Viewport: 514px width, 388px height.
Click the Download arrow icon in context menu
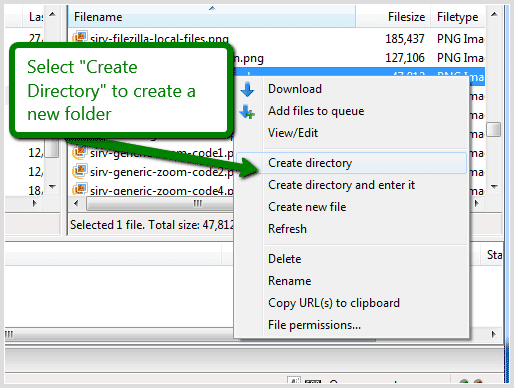pos(248,89)
